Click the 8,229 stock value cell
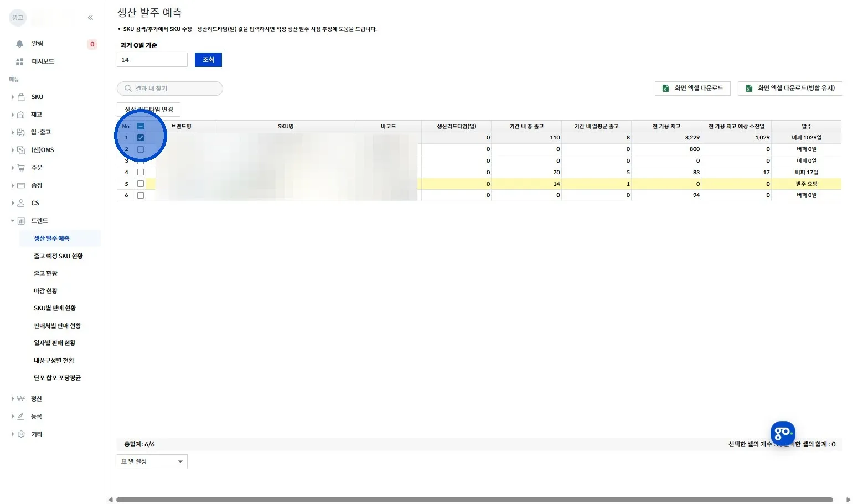Screen dimensions: 853x504 click(x=666, y=138)
